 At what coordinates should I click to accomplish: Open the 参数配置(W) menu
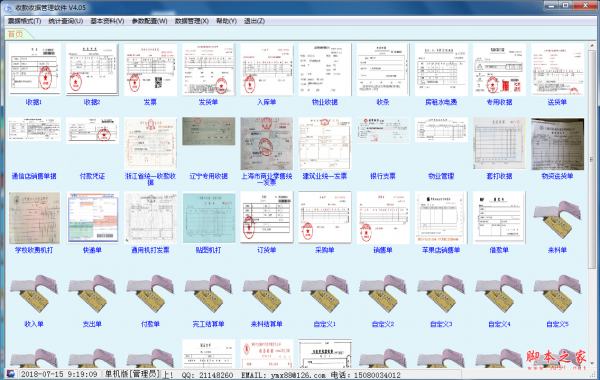click(x=150, y=21)
